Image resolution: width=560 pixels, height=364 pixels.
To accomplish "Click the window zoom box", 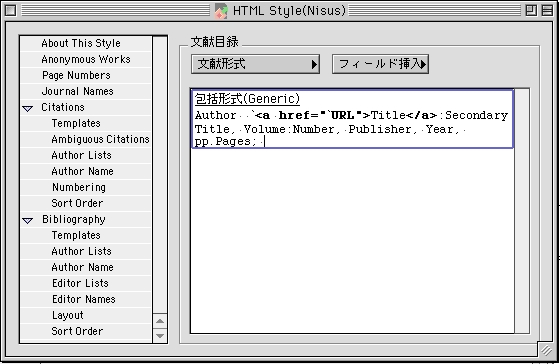I will coord(531,10).
